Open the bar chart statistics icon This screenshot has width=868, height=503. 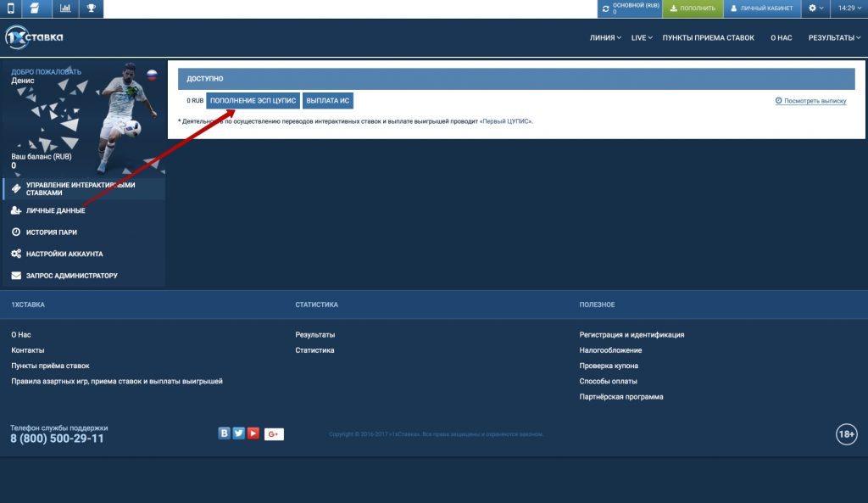(x=64, y=8)
